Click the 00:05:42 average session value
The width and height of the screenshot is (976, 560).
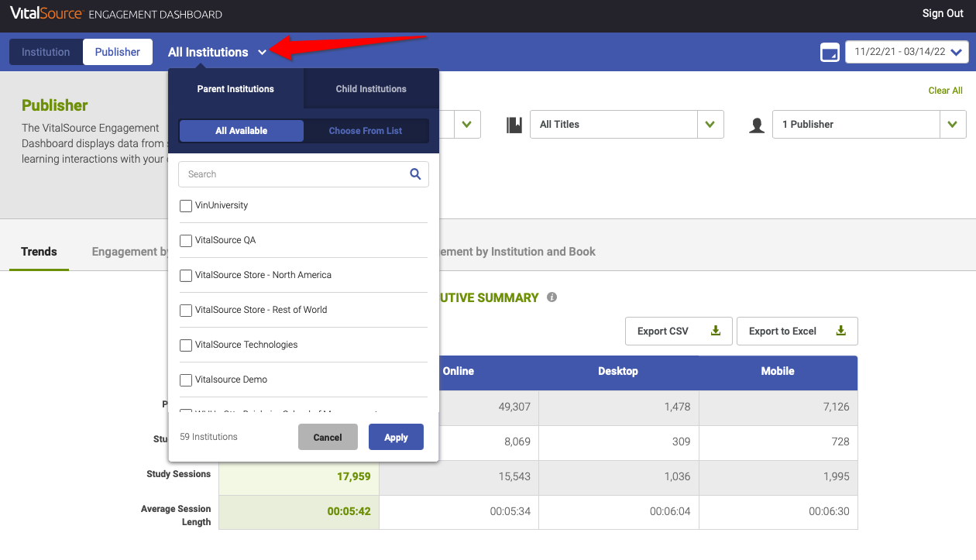point(349,512)
